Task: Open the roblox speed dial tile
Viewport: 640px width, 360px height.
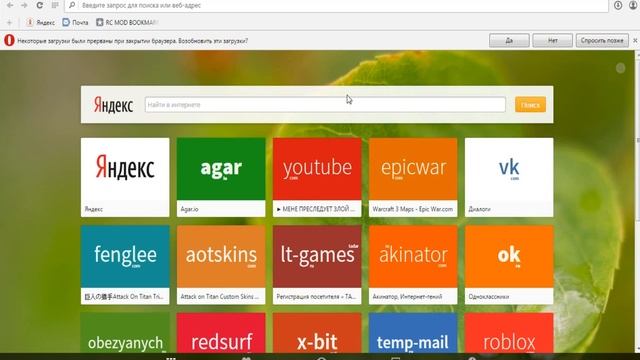Action: [x=509, y=333]
